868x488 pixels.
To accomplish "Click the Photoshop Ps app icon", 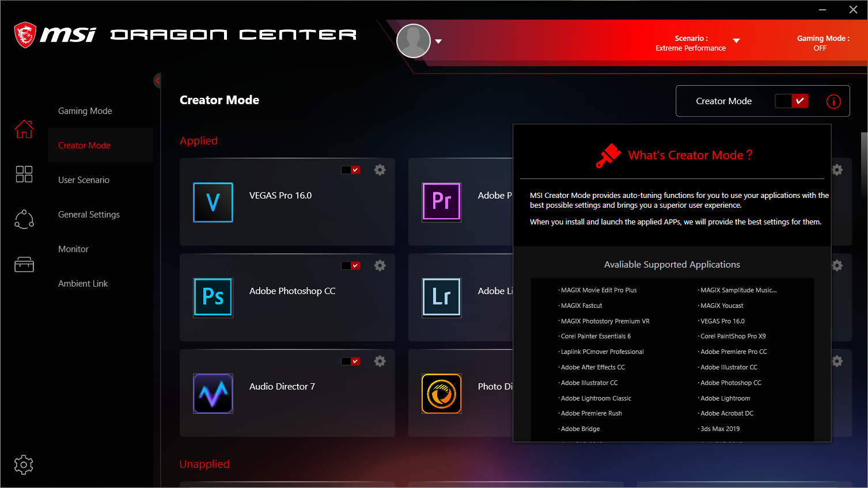I will (x=213, y=298).
